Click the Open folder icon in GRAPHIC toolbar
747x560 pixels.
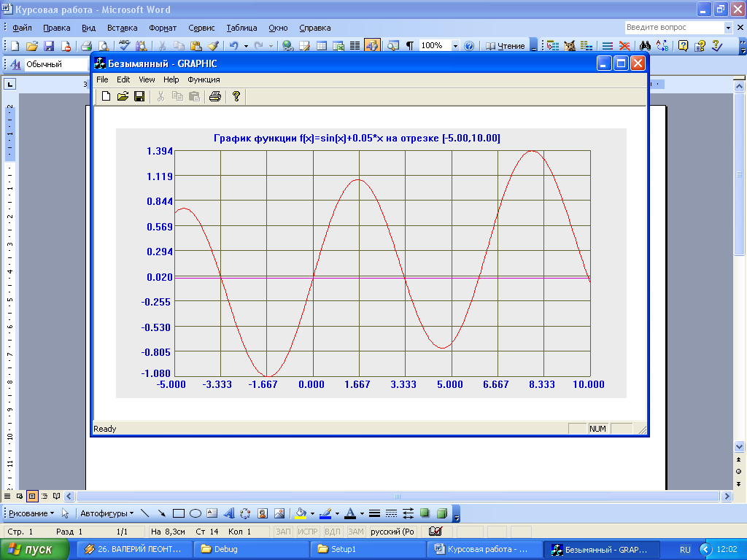(x=123, y=96)
